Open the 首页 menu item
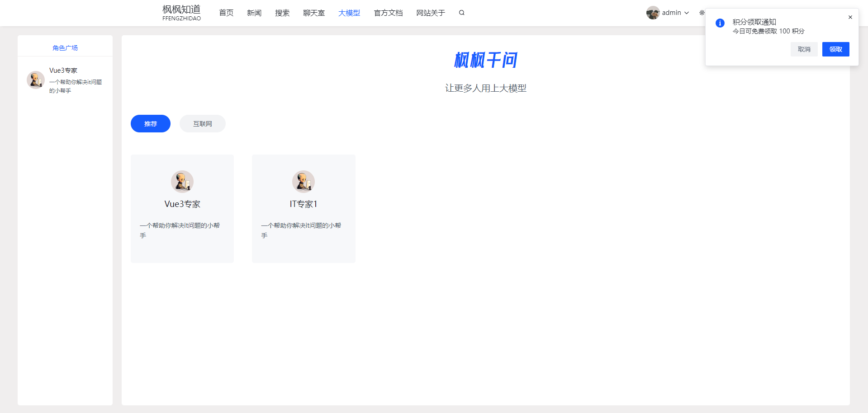868x413 pixels. click(x=226, y=13)
